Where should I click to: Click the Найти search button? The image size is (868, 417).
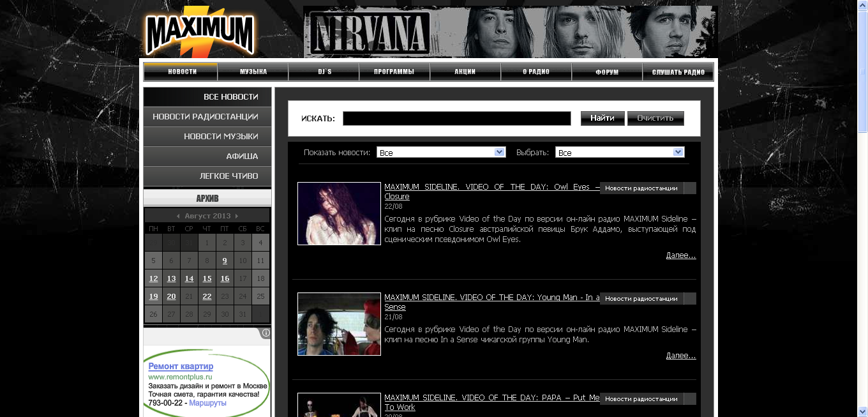[602, 118]
